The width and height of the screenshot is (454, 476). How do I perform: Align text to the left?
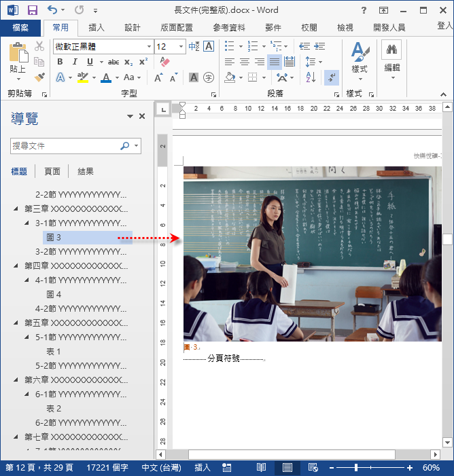[x=230, y=62]
